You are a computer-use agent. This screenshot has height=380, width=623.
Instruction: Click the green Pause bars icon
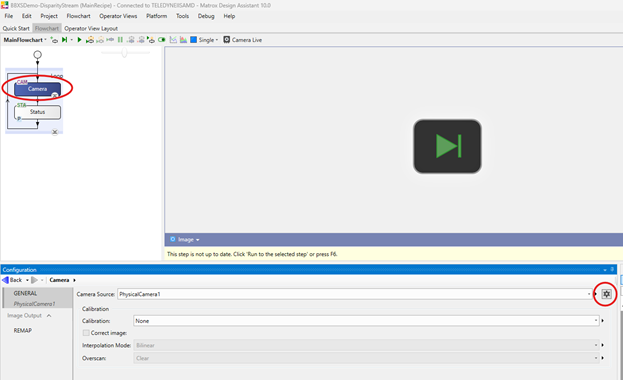[x=120, y=40]
